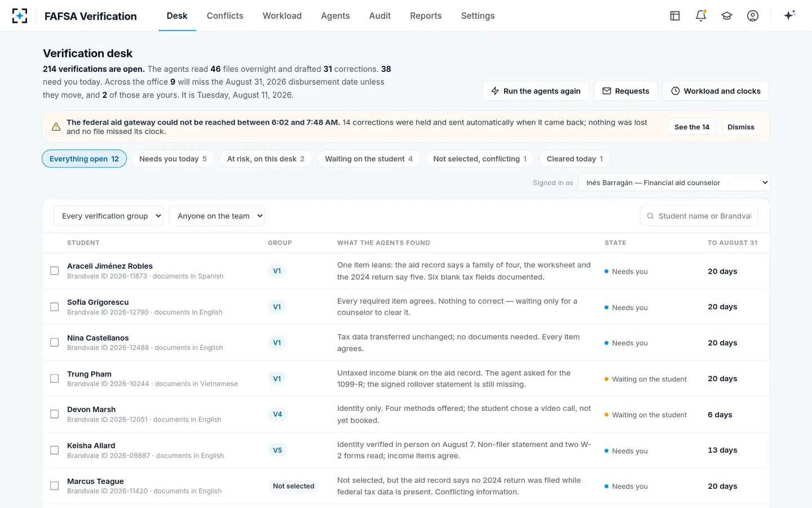Image resolution: width=812 pixels, height=508 pixels.
Task: Check the Nina Castellanos row box
Action: pyautogui.click(x=55, y=343)
